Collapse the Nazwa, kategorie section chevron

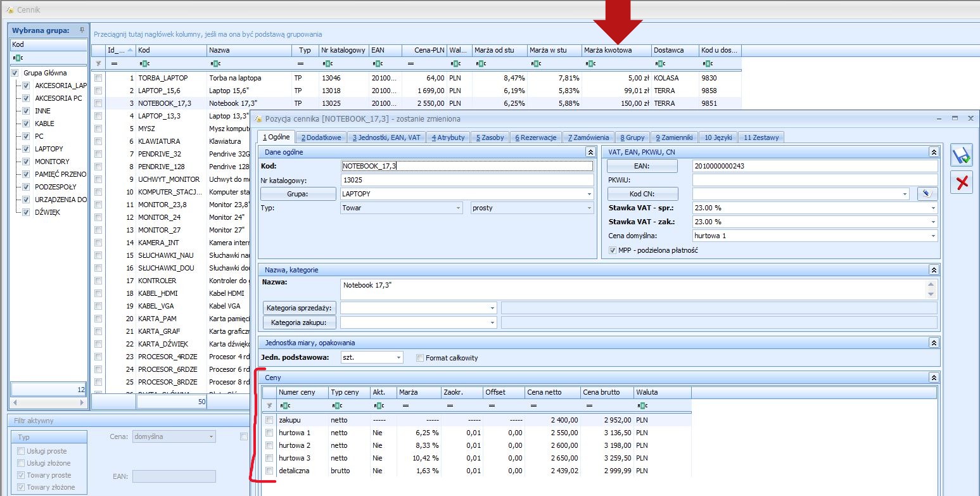pos(933,270)
